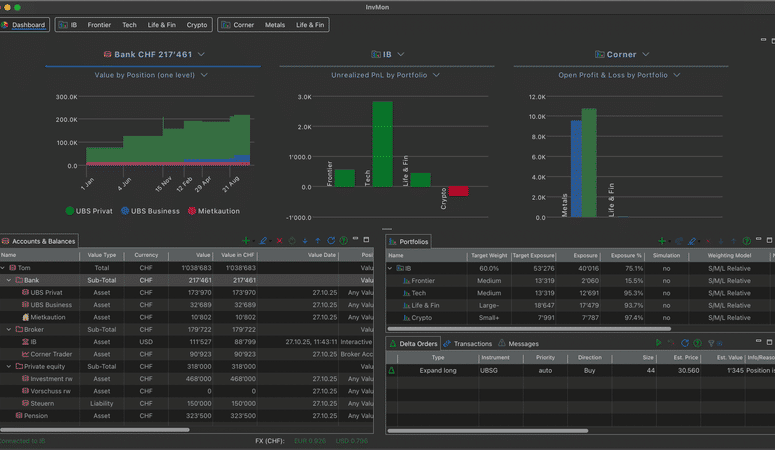
Task: Open the Messages tab
Action: click(518, 344)
